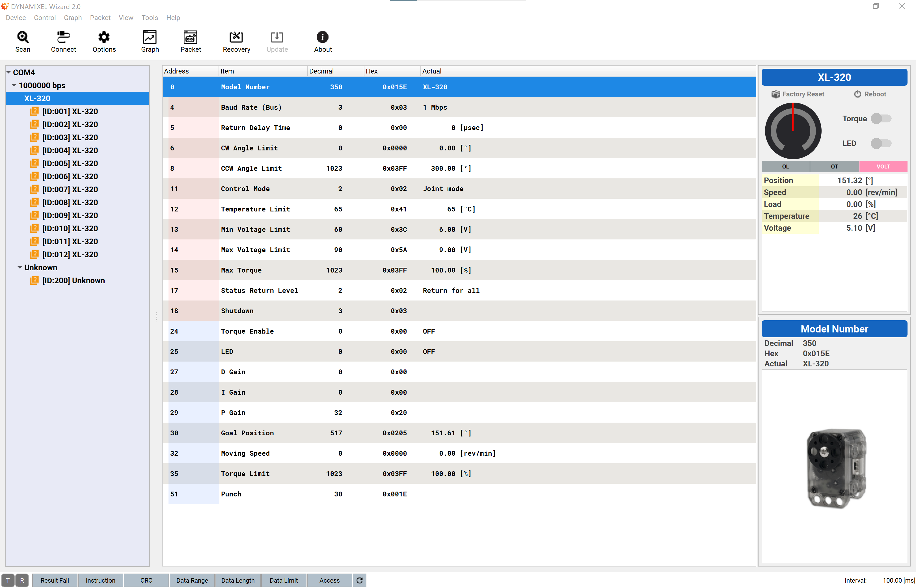Open the Device menu
Viewport: 916px width, 588px height.
pyautogui.click(x=16, y=18)
